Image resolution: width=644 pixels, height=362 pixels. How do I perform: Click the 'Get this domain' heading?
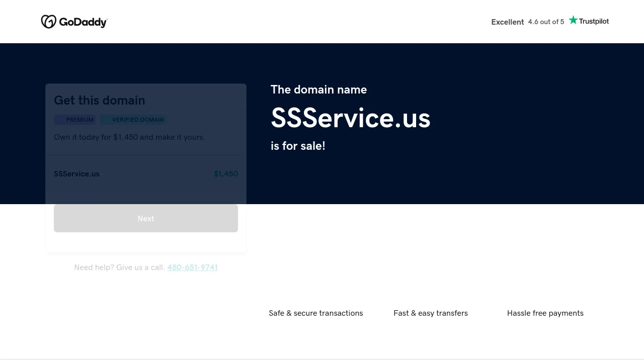[100, 101]
